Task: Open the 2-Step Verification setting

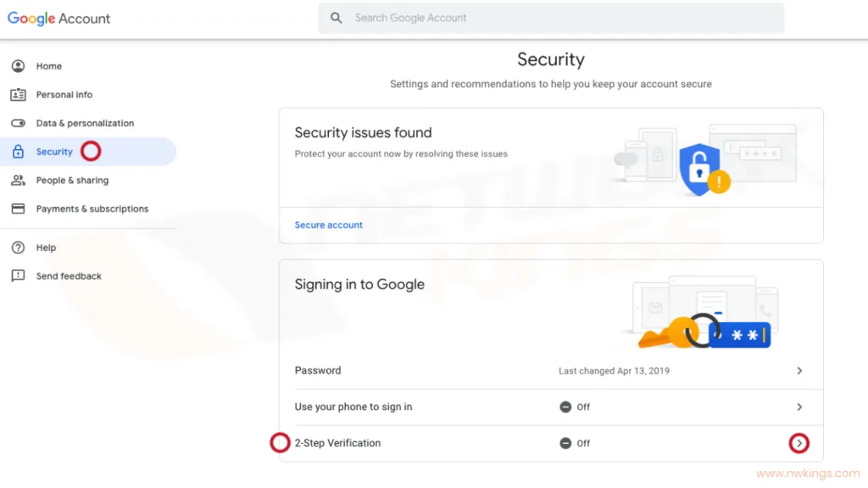Action: click(337, 443)
